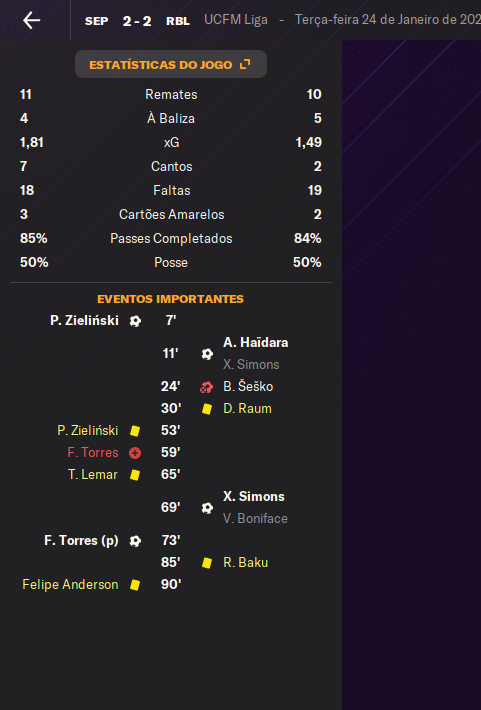
Task: Click the goal ball icon beside A. Haïdara
Action: tap(207, 354)
